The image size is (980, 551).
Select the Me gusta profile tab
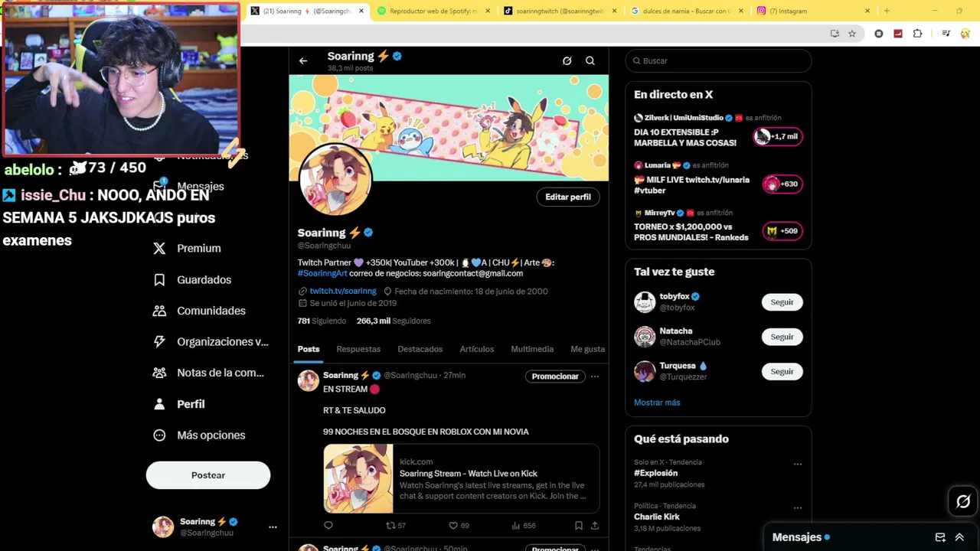587,349
